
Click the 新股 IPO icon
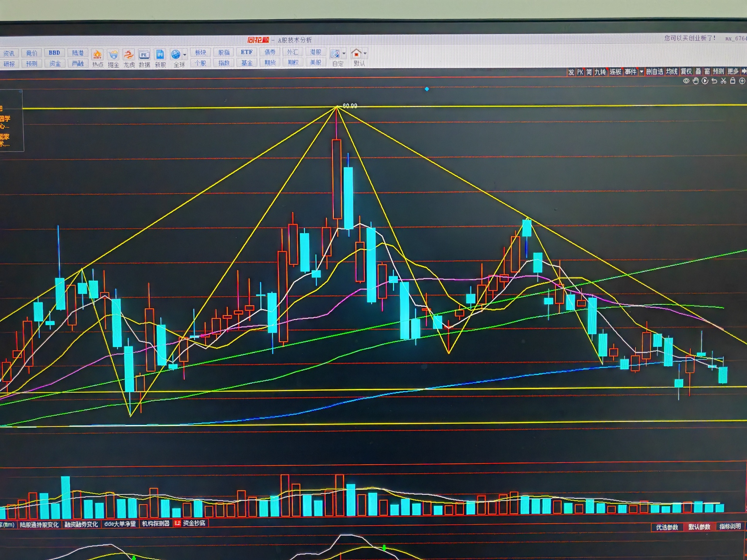[x=160, y=55]
